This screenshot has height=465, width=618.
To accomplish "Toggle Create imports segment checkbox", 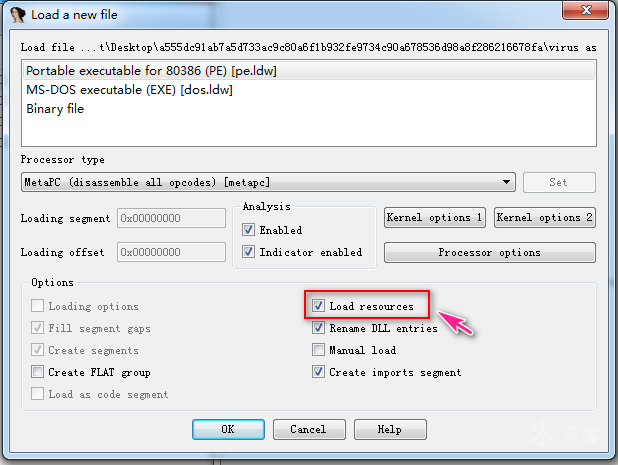I will click(x=319, y=372).
